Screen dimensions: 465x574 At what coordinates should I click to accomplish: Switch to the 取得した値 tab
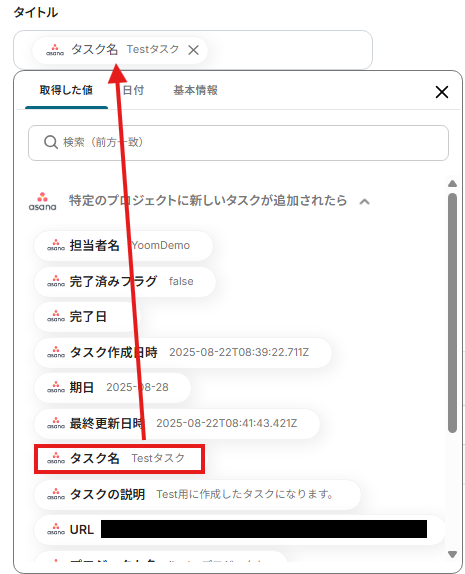coord(66,90)
